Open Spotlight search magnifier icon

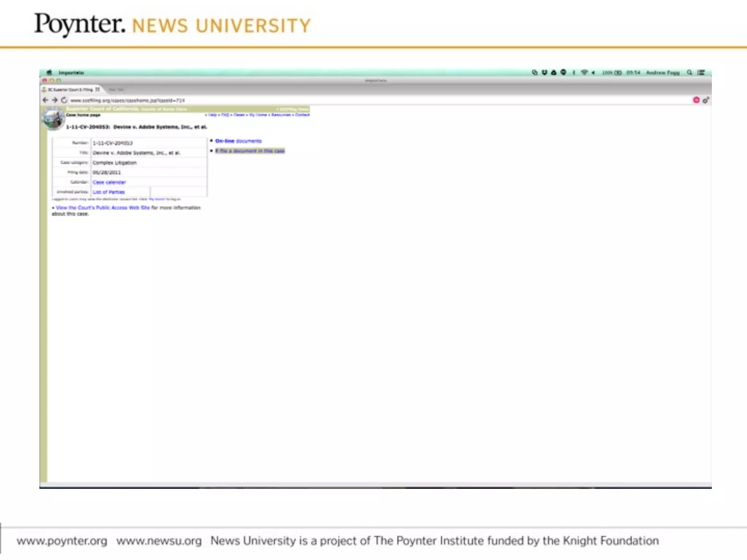click(689, 73)
